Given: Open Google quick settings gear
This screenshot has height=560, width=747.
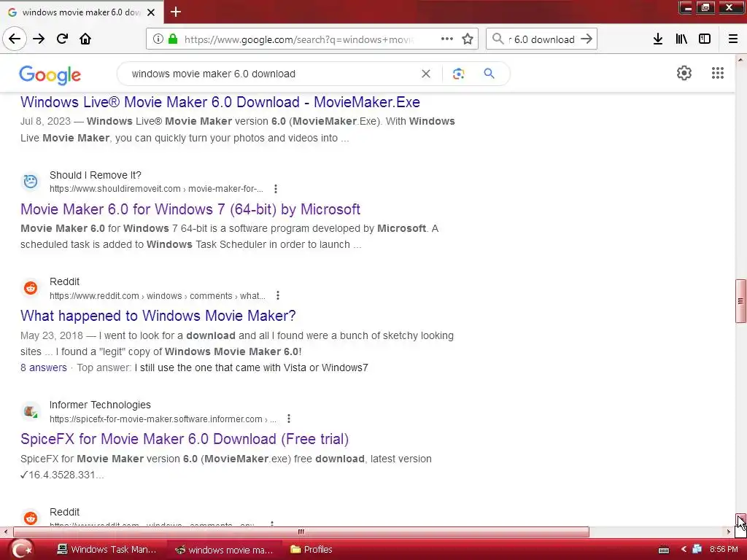Looking at the screenshot, I should tap(684, 73).
